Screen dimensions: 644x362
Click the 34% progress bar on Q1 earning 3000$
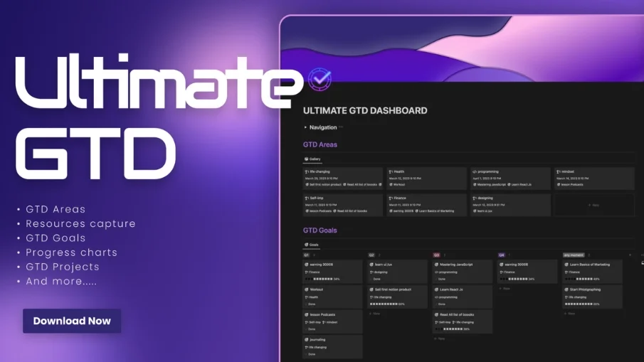322,279
